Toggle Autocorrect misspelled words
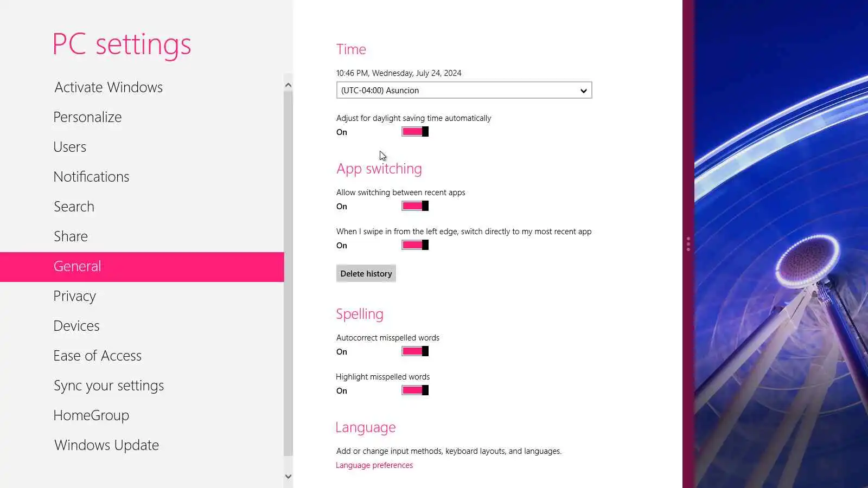 (x=415, y=351)
